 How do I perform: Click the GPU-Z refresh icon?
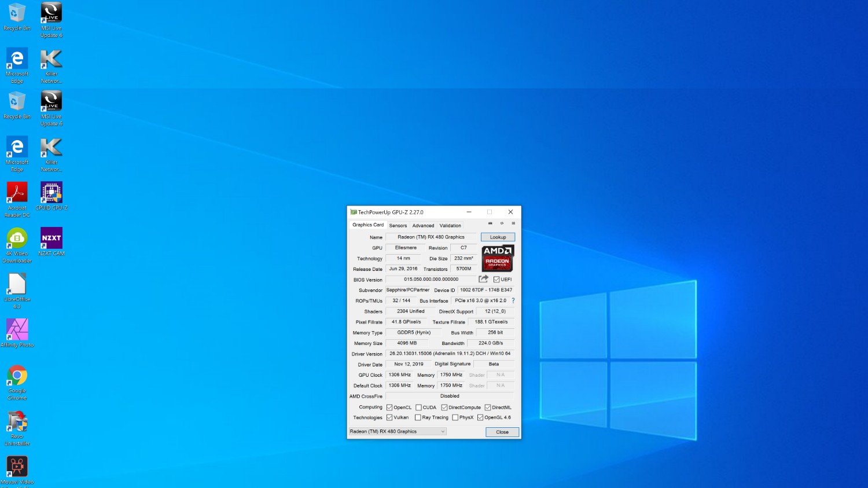502,223
